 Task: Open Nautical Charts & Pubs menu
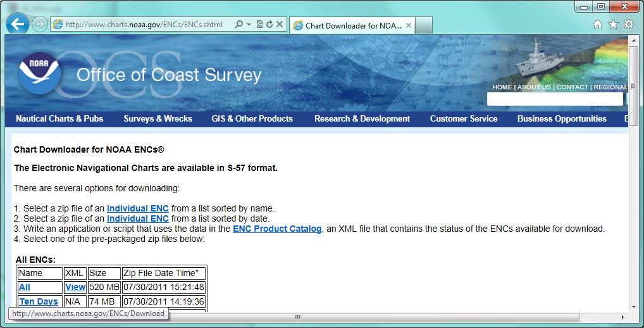pyautogui.click(x=59, y=119)
